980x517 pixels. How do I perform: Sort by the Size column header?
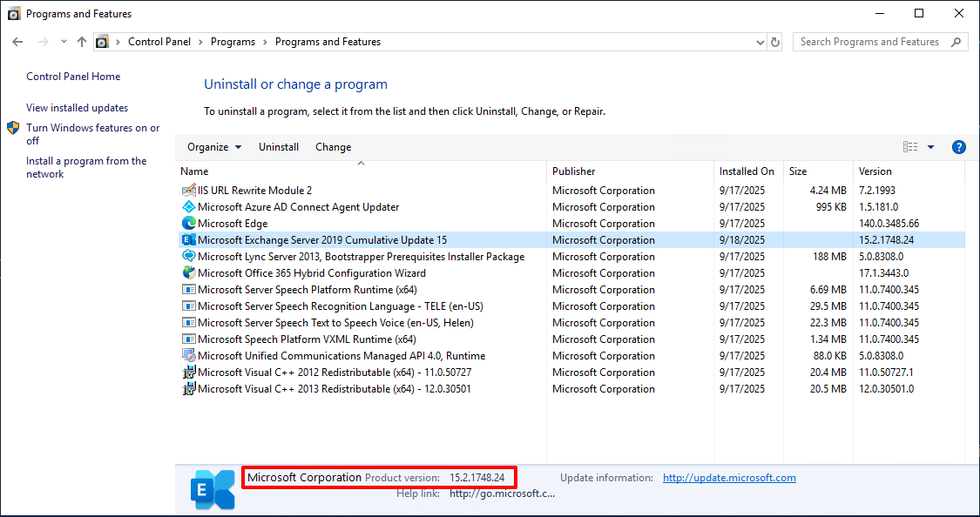tap(818, 171)
